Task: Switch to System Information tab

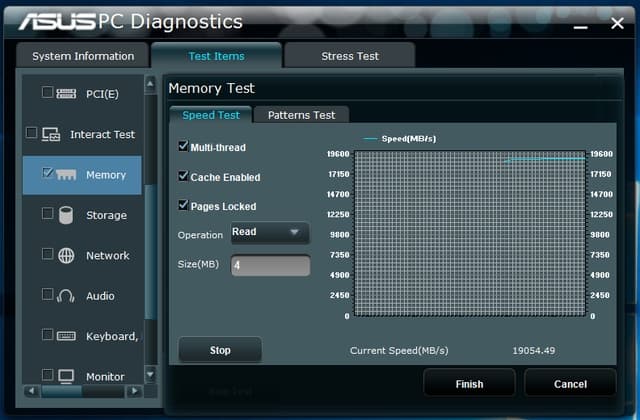Action: 83,56
